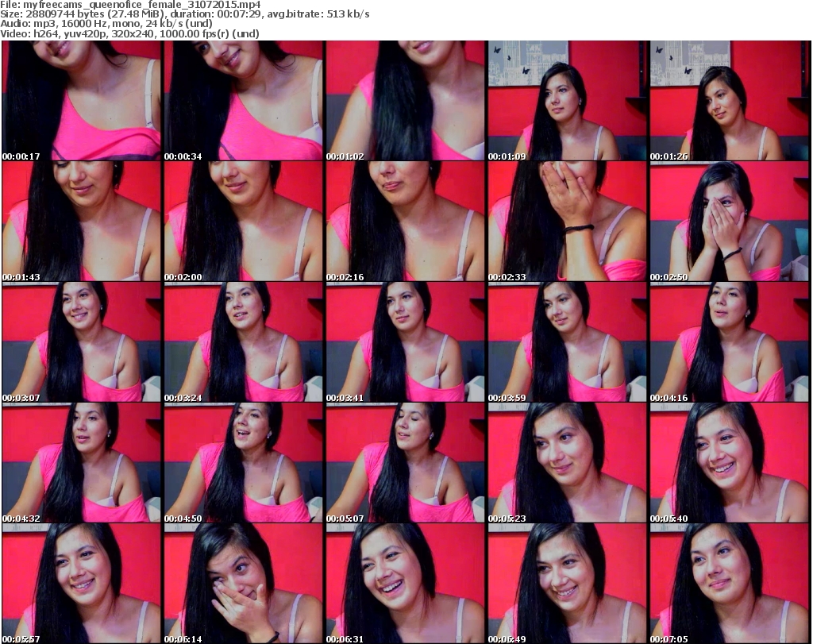Choose the frame timestamped 00:02:16
This screenshot has width=813, height=644.
(x=406, y=222)
